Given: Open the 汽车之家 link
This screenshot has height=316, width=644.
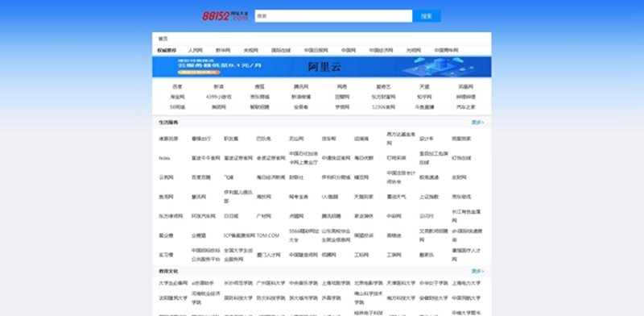Looking at the screenshot, I should (x=466, y=107).
